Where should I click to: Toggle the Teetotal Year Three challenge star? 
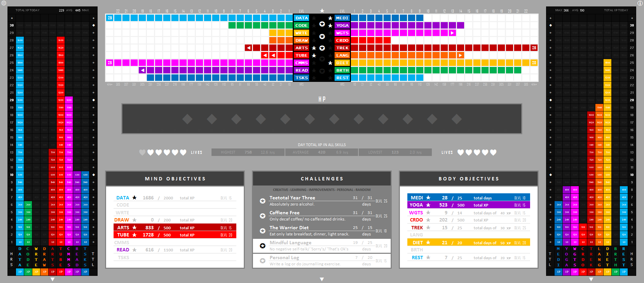(262, 201)
